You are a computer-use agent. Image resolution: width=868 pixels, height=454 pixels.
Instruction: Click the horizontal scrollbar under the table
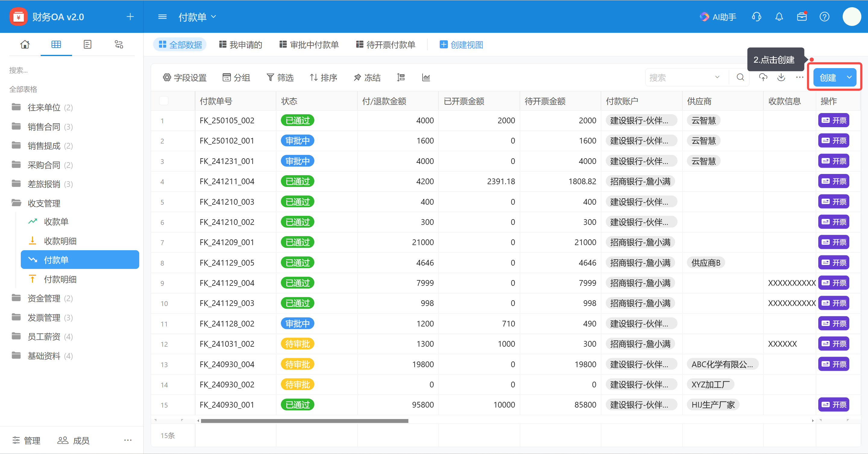304,421
